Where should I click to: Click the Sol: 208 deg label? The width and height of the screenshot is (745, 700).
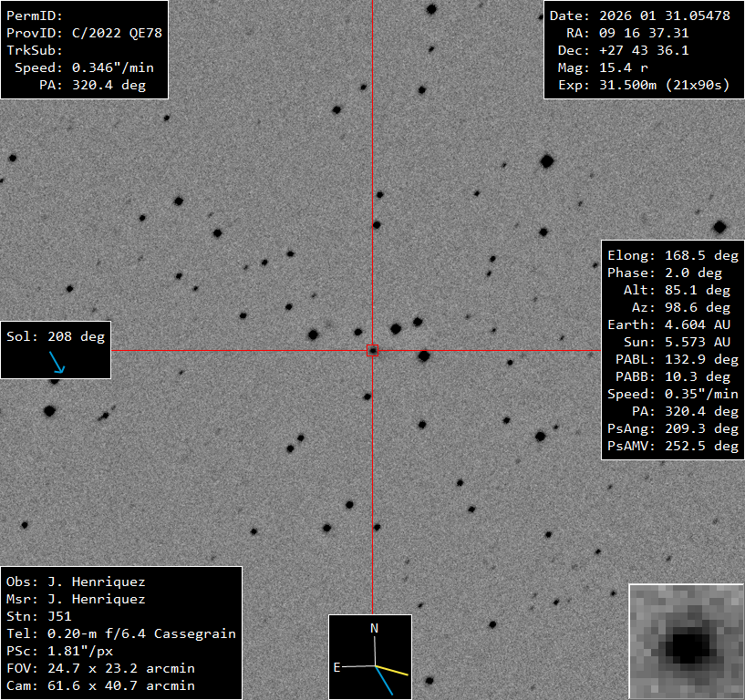pyautogui.click(x=56, y=336)
